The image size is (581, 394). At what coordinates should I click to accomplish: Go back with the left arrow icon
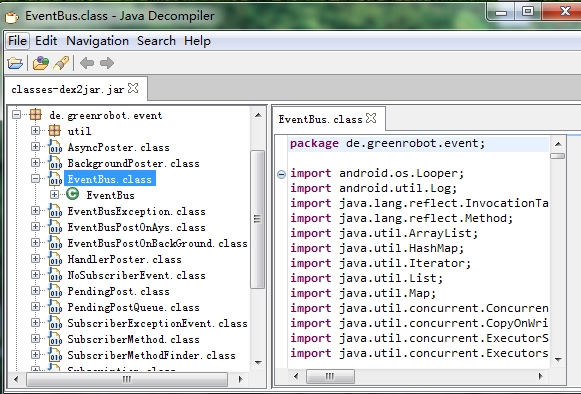click(87, 63)
